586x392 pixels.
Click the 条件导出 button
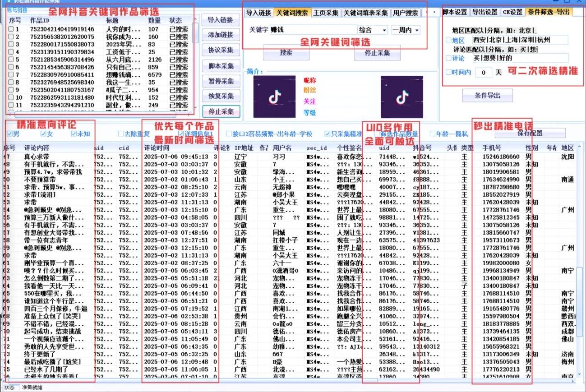pos(488,96)
